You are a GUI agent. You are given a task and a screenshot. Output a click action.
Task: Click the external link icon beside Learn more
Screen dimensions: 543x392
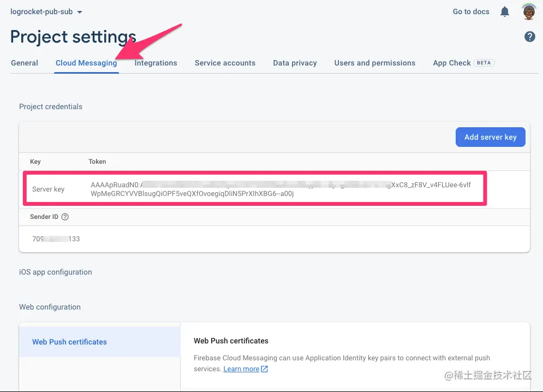pyautogui.click(x=264, y=369)
